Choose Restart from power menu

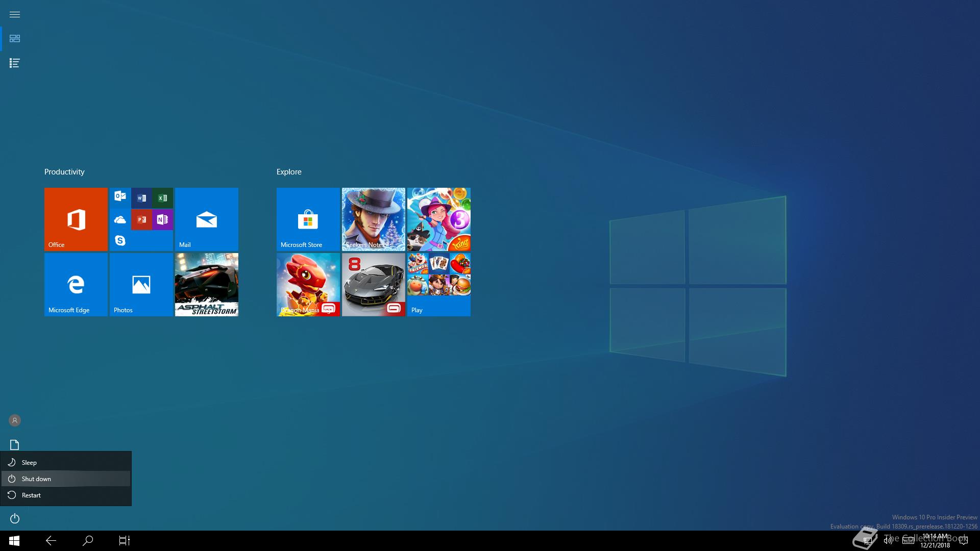pyautogui.click(x=66, y=495)
